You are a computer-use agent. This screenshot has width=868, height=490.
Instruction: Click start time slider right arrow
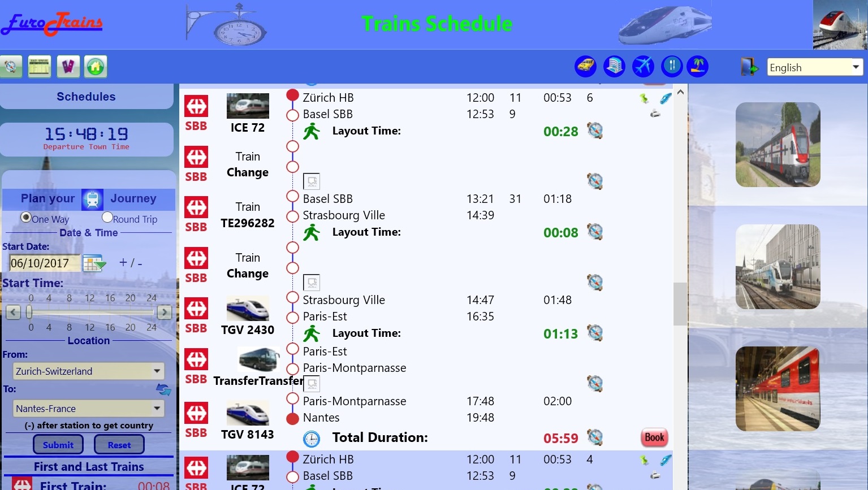[165, 312]
